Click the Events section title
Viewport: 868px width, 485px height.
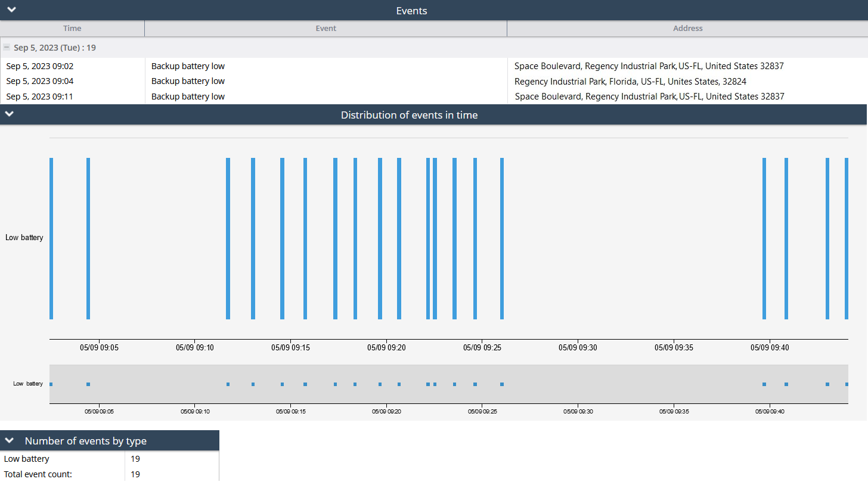(411, 11)
